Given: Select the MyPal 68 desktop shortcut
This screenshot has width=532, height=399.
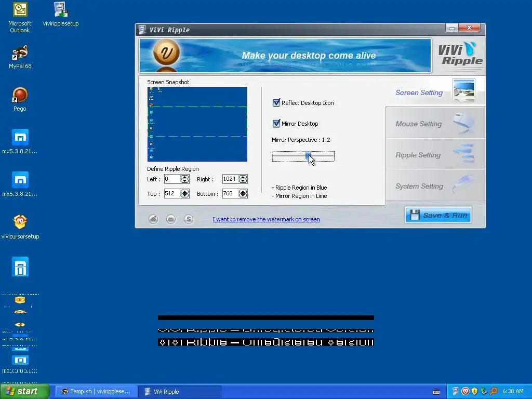Looking at the screenshot, I should pyautogui.click(x=20, y=57).
